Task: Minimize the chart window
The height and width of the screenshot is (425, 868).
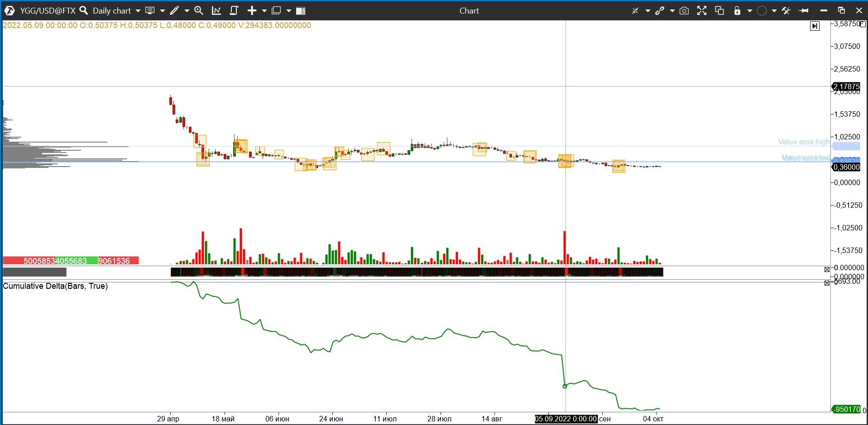Action: coord(824,10)
